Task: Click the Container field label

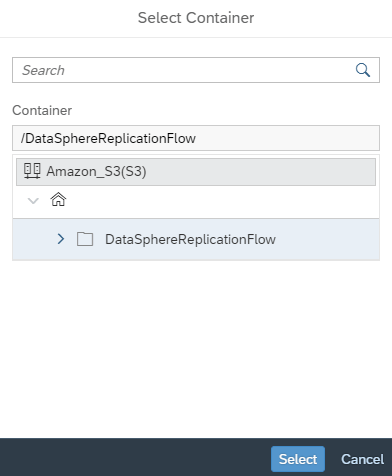Action: tap(42, 110)
